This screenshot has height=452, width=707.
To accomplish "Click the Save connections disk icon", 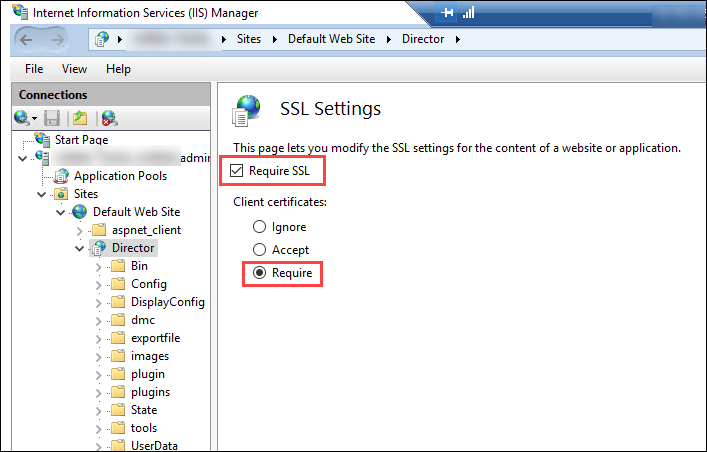I will 51,118.
